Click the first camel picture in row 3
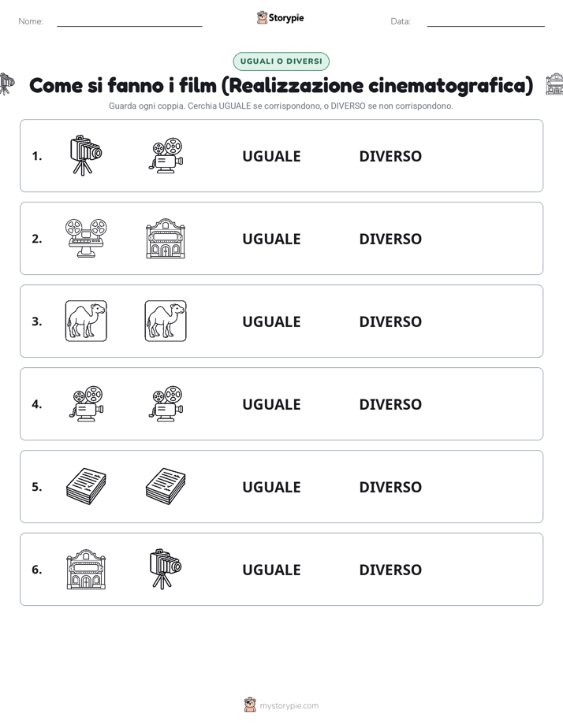 86,321
